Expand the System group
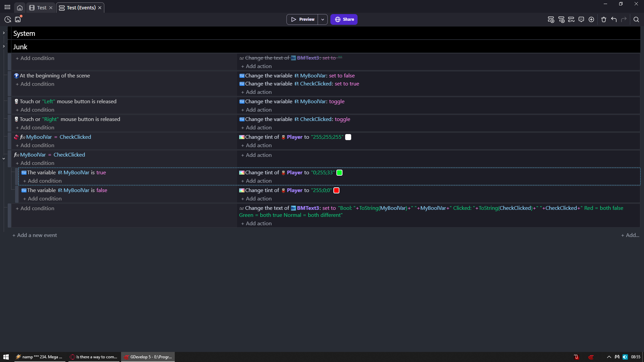Viewport: 644px width, 362px height. [4, 33]
